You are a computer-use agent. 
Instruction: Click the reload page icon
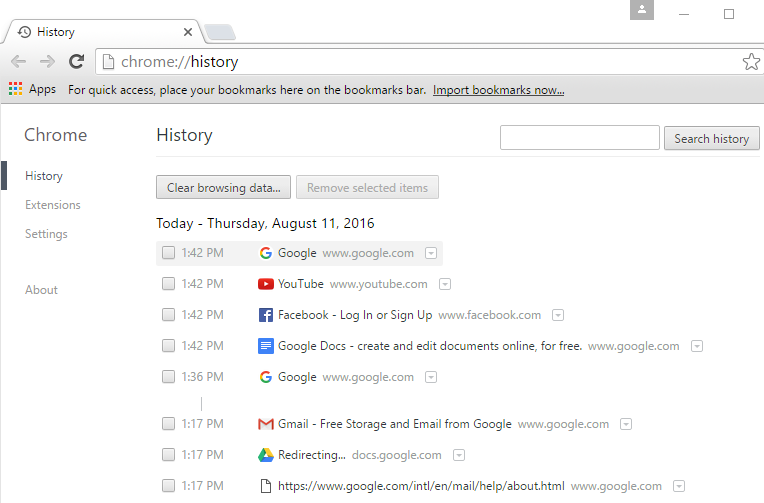(x=76, y=62)
